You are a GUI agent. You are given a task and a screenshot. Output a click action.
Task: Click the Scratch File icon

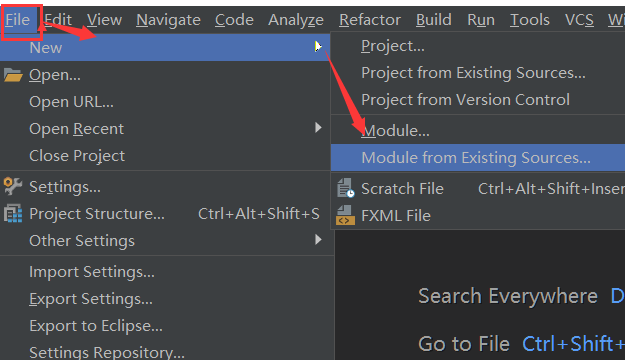coord(345,188)
